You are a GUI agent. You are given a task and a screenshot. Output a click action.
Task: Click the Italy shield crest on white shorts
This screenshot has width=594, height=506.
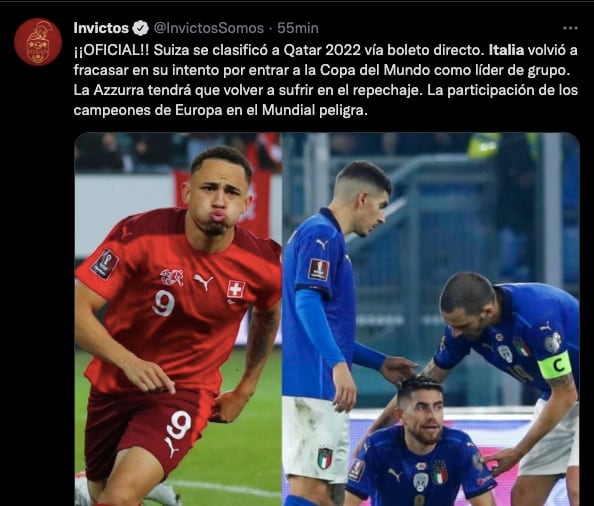(325, 458)
